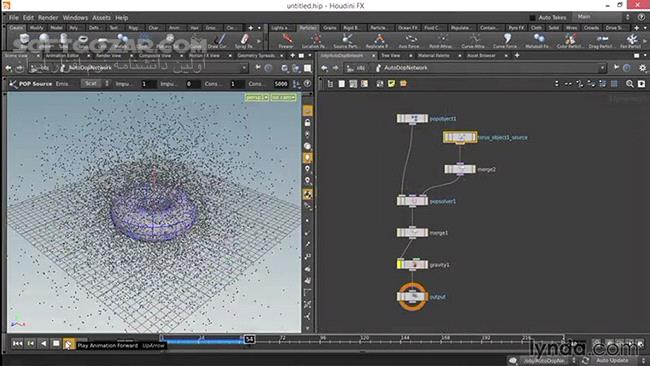The width and height of the screenshot is (650, 366).
Task: Open the Asset Browser pane tab
Action: click(x=481, y=56)
